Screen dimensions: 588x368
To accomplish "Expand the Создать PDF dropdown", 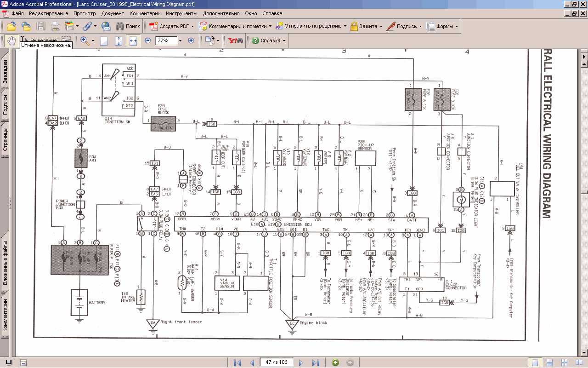I will click(193, 26).
